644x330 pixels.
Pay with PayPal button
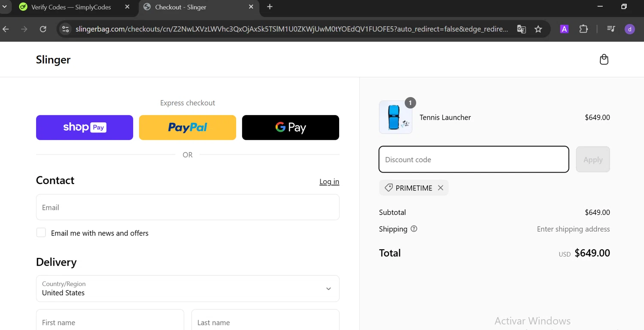click(x=188, y=127)
